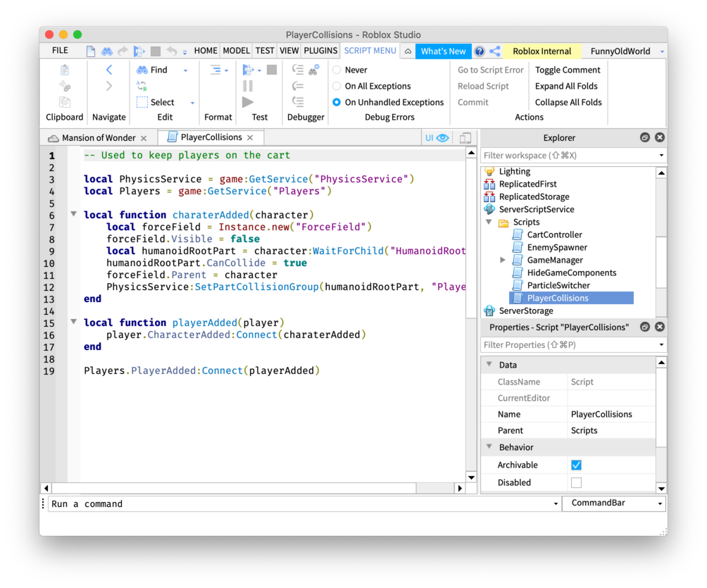
Task: Open the Play test mode dropdown arrow
Action: point(259,71)
